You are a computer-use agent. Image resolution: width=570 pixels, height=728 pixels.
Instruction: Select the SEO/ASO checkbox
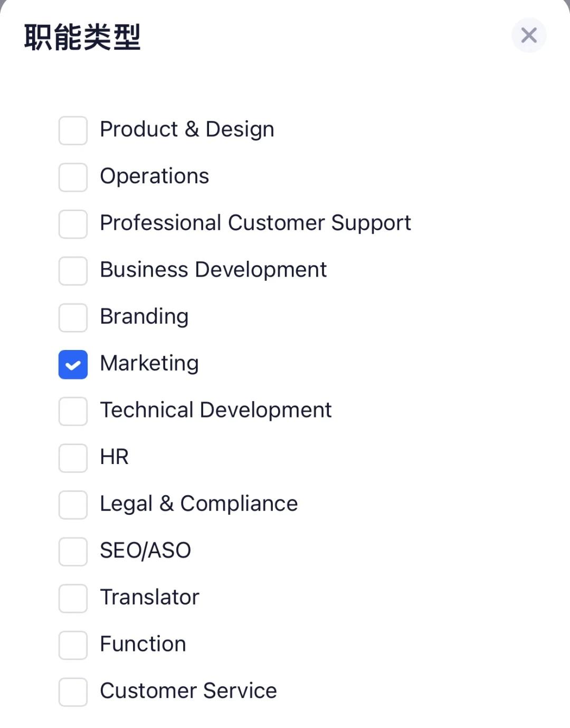click(73, 552)
